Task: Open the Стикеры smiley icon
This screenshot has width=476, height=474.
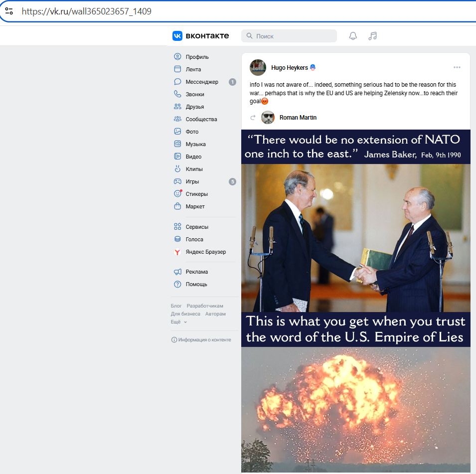Action: tap(177, 194)
